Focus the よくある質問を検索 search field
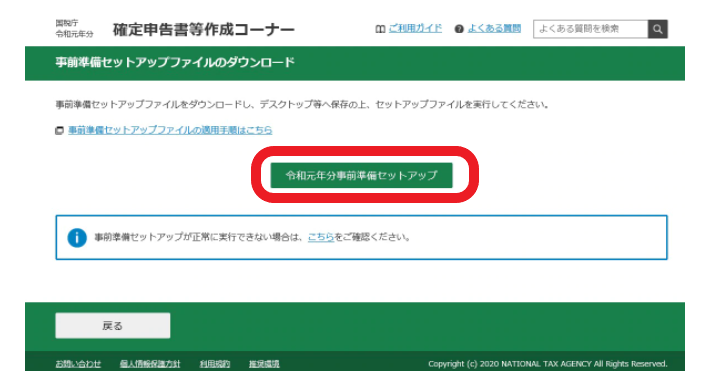Image resolution: width=709 pixels, height=380 pixels. (x=591, y=29)
